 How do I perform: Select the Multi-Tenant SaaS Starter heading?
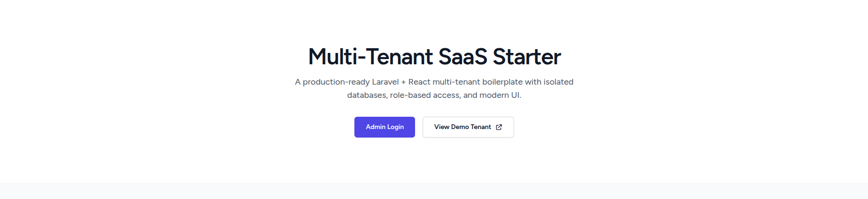pyautogui.click(x=434, y=57)
